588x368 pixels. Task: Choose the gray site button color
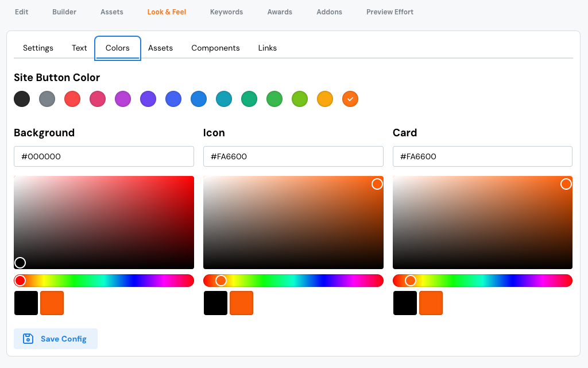click(47, 99)
